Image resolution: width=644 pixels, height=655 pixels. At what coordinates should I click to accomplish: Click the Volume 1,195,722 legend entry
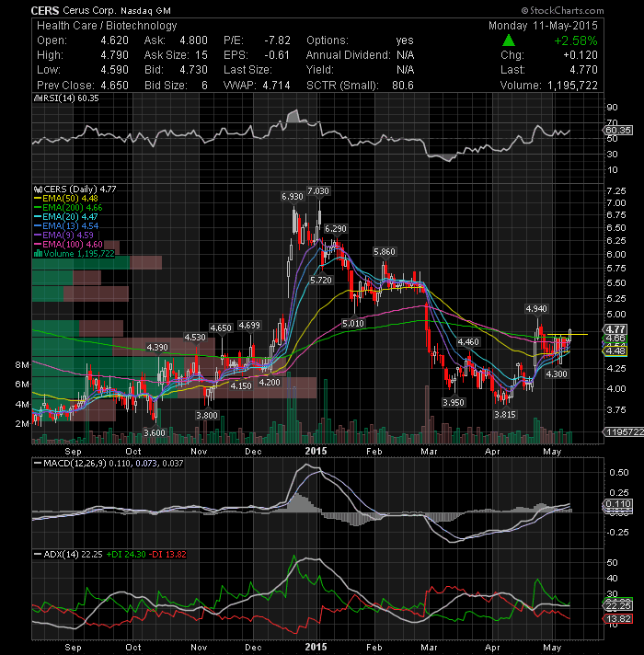pos(74,254)
